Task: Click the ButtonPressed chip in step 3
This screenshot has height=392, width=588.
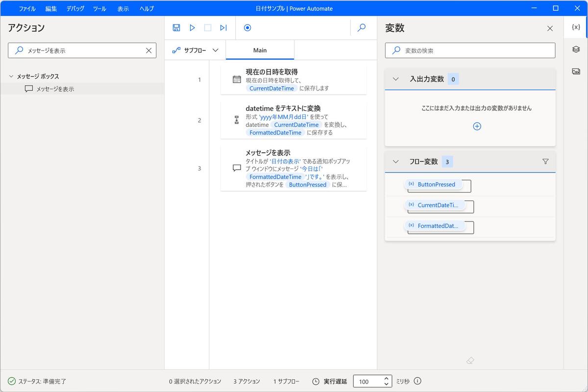Action: coord(308,185)
